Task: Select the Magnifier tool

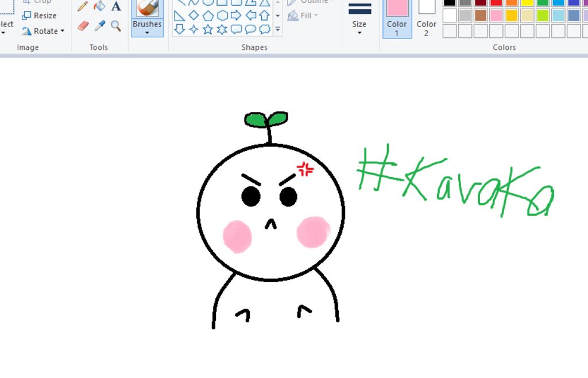Action: click(x=116, y=26)
